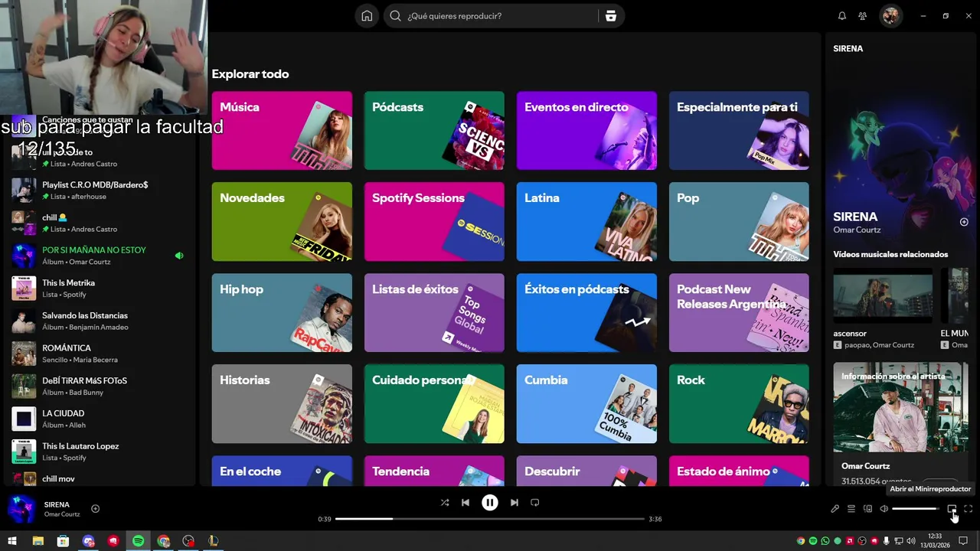Open 'This Is Lautaro Lopez' playlist

100,452
